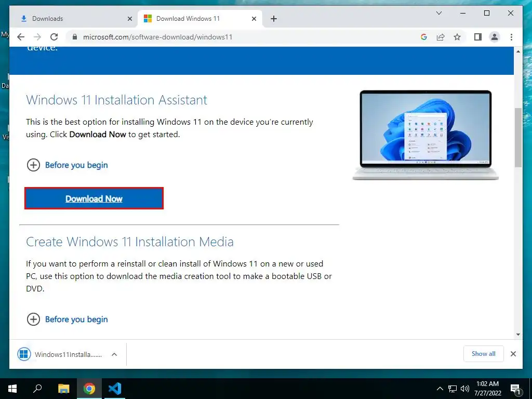Close the Downloads tab

129,19
